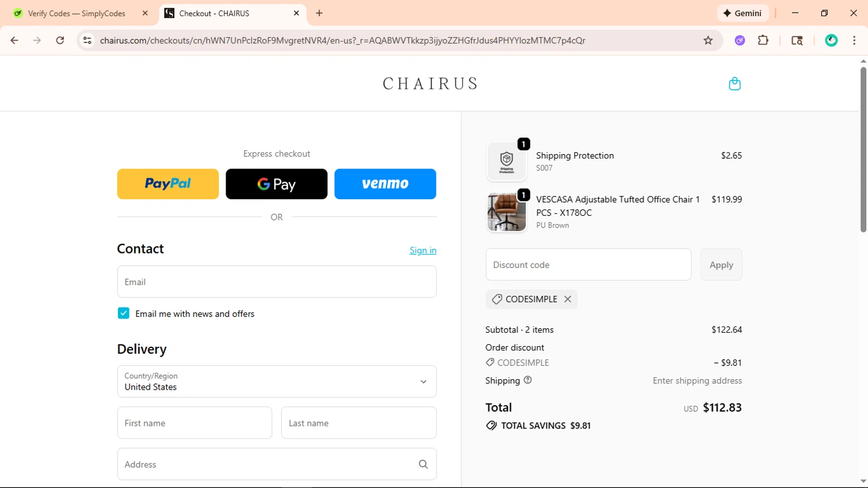This screenshot has height=488, width=868.
Task: Click the address search magnifier icon
Action: pyautogui.click(x=423, y=464)
